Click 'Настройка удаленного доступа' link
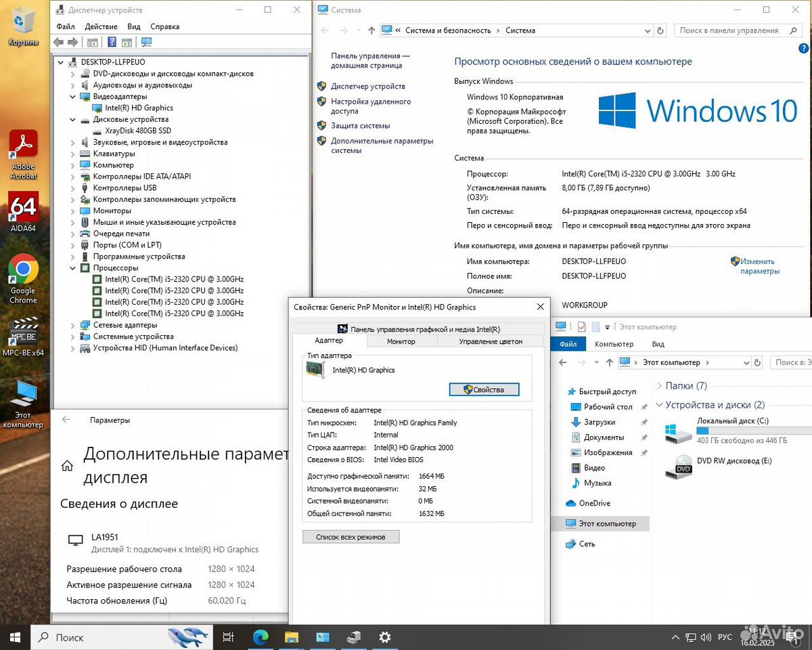 click(x=371, y=106)
